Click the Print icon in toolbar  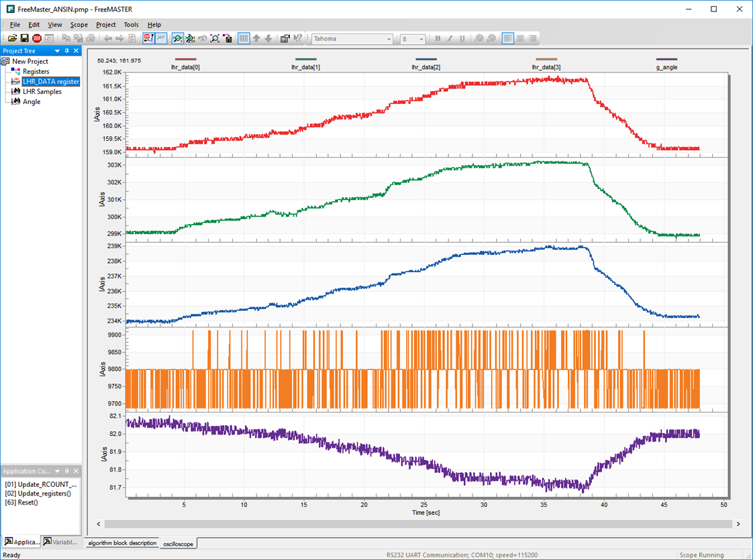point(91,38)
